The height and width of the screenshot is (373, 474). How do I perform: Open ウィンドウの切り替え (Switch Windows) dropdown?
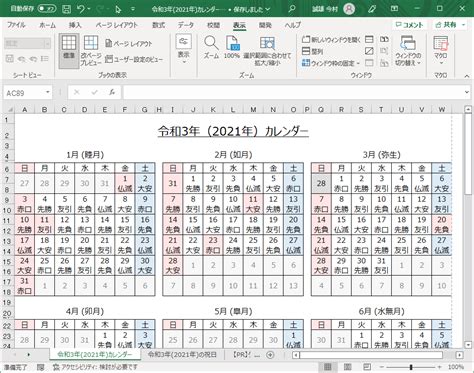click(408, 51)
